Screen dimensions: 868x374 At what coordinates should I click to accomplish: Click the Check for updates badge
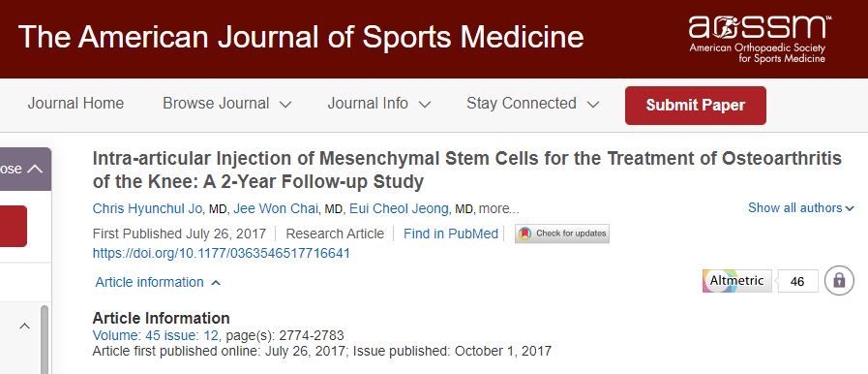click(562, 234)
